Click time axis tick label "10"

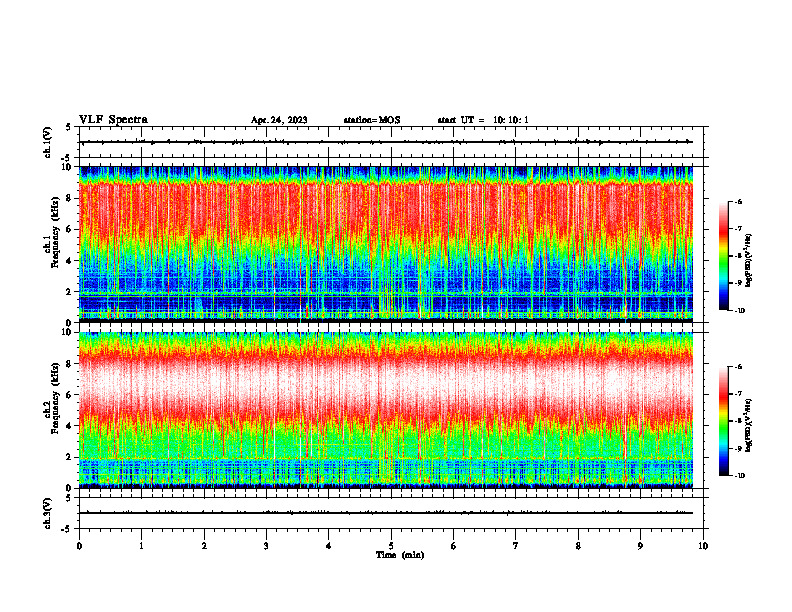coord(703,546)
